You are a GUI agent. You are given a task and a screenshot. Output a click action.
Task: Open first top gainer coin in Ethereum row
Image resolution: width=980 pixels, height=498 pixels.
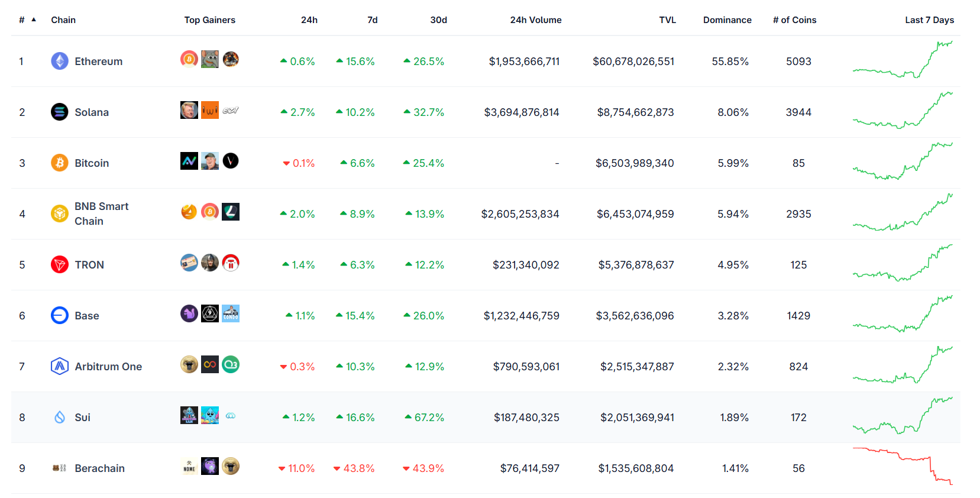click(189, 59)
